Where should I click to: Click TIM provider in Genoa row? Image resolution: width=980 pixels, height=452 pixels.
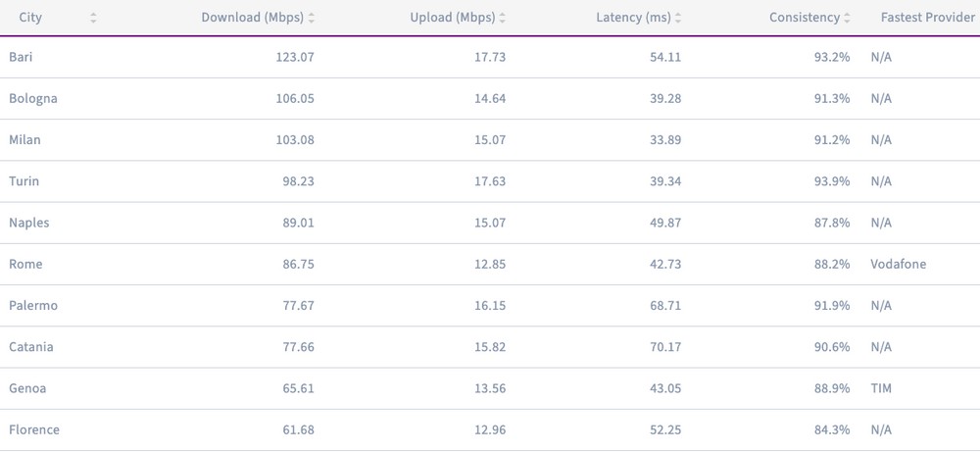point(881,388)
